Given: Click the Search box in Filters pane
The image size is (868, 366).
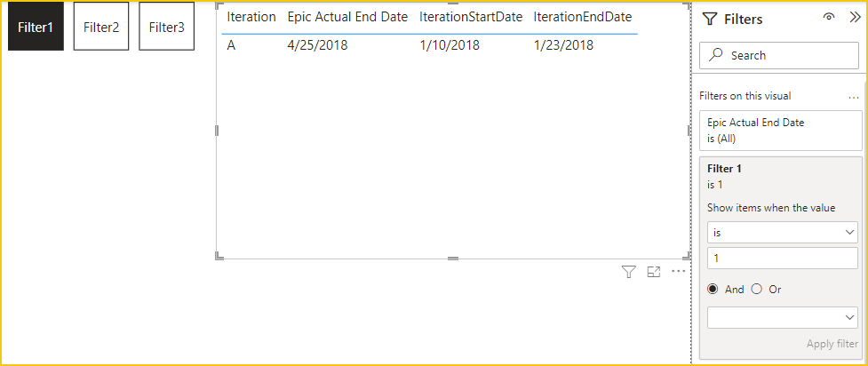Looking at the screenshot, I should click(779, 55).
